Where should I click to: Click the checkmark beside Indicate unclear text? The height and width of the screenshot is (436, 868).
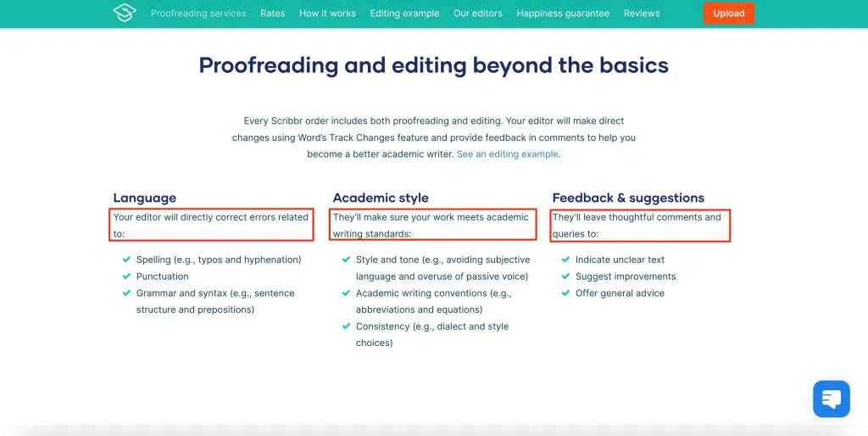point(565,260)
